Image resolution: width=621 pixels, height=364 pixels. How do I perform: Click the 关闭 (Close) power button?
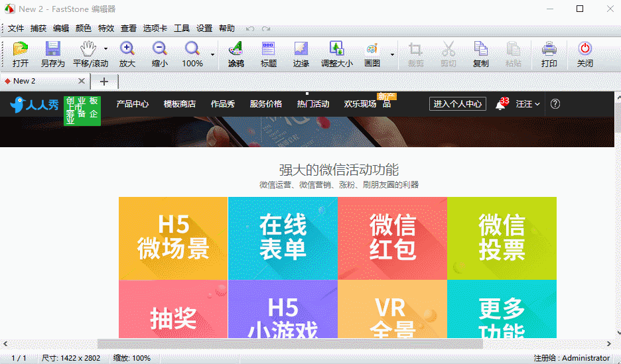(585, 48)
